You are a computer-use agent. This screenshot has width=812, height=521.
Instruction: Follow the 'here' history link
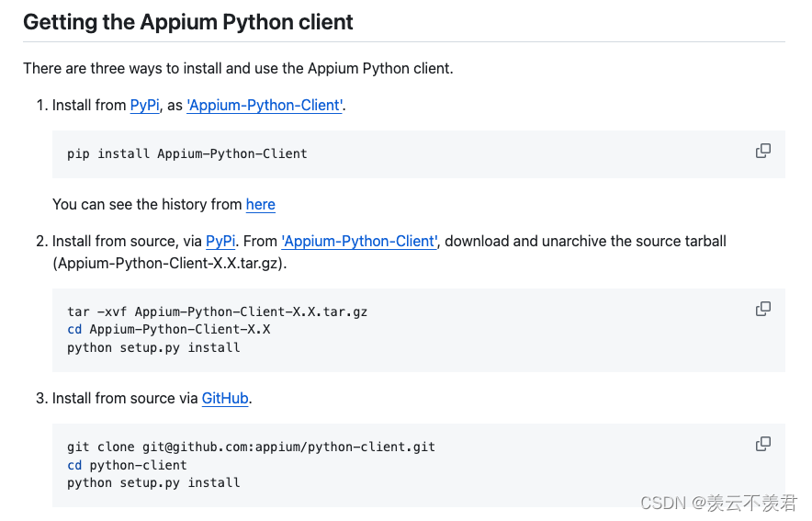point(261,205)
